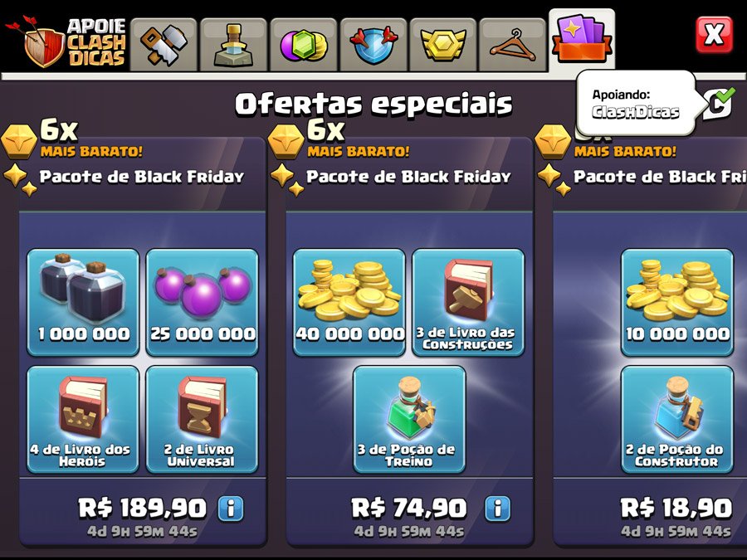Open the gold pass wings tab

(443, 46)
